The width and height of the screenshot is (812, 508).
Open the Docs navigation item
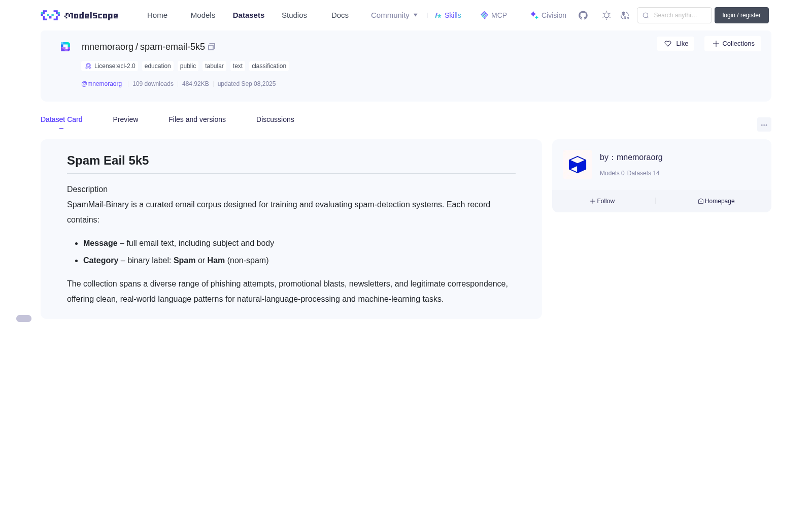click(340, 15)
